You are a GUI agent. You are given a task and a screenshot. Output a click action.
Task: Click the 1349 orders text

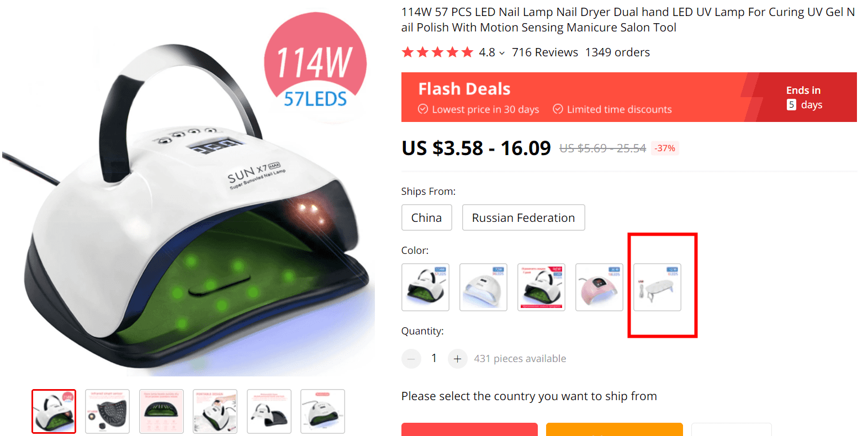(617, 52)
